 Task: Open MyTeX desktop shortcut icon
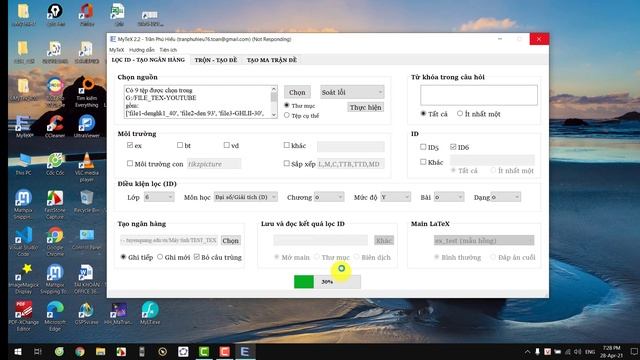tap(23, 126)
